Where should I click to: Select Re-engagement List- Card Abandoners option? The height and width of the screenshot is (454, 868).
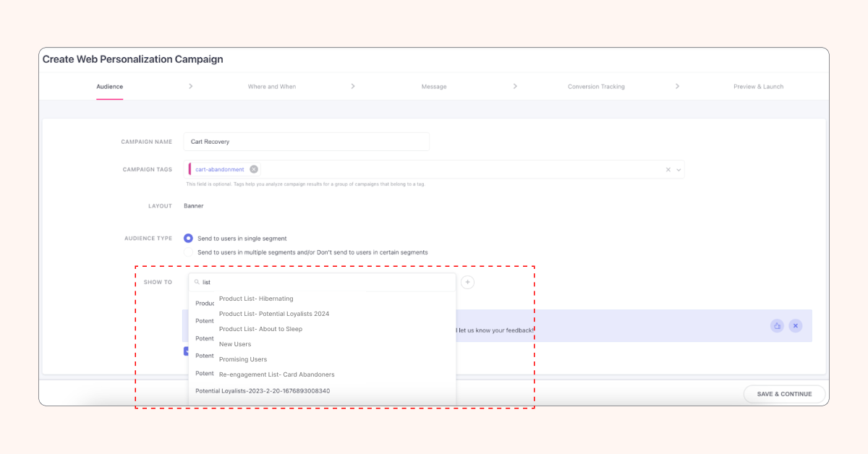[276, 374]
